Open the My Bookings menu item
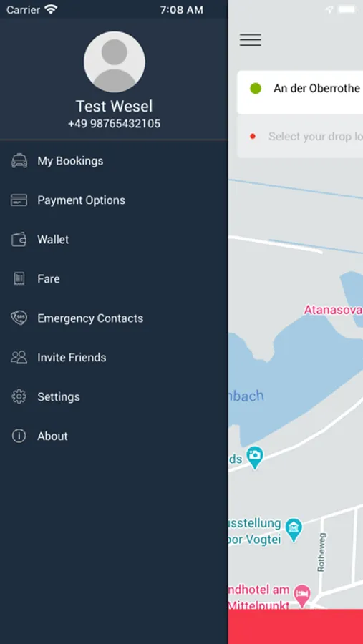 [114, 160]
